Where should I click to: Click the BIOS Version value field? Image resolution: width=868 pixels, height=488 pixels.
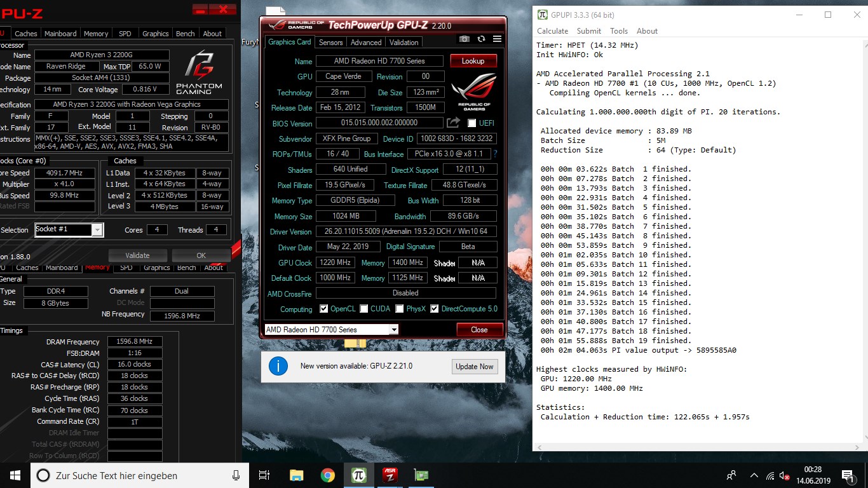[379, 123]
